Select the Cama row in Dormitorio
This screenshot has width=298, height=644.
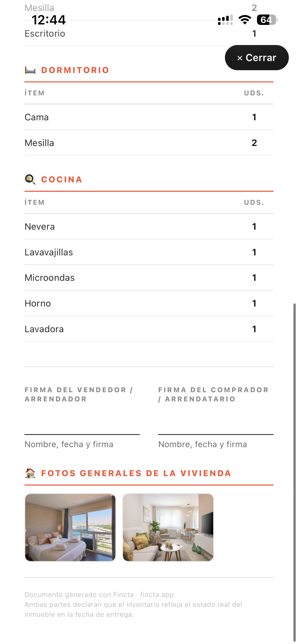click(x=149, y=117)
